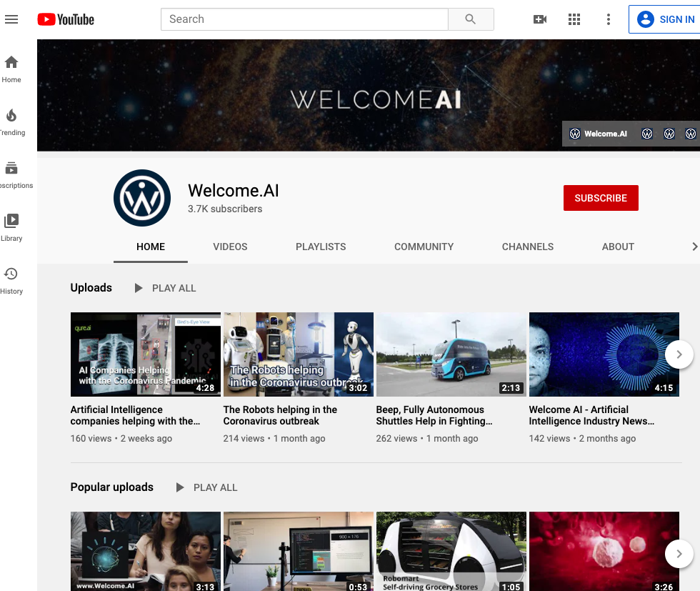
Task: Click the Popular uploads PLAY ALL label
Action: pos(215,487)
